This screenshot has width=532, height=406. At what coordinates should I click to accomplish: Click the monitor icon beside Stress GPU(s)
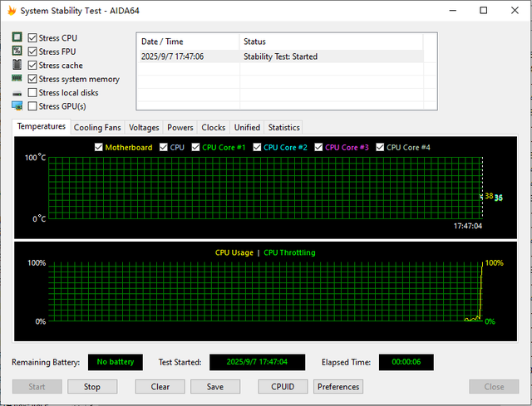[x=17, y=105]
